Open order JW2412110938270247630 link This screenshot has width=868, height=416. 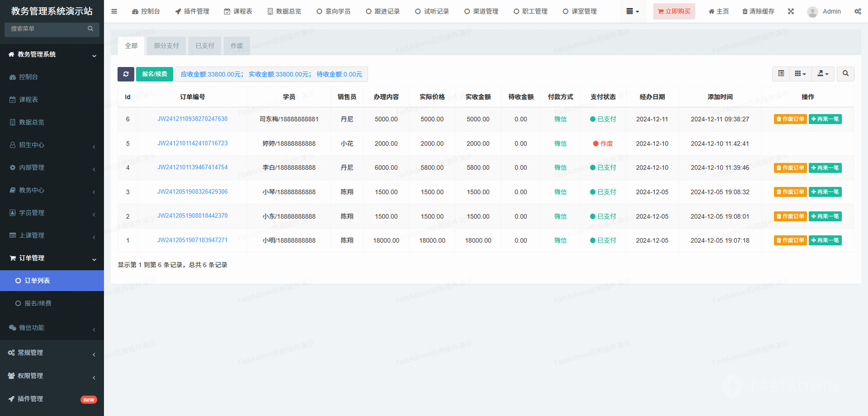pos(192,119)
